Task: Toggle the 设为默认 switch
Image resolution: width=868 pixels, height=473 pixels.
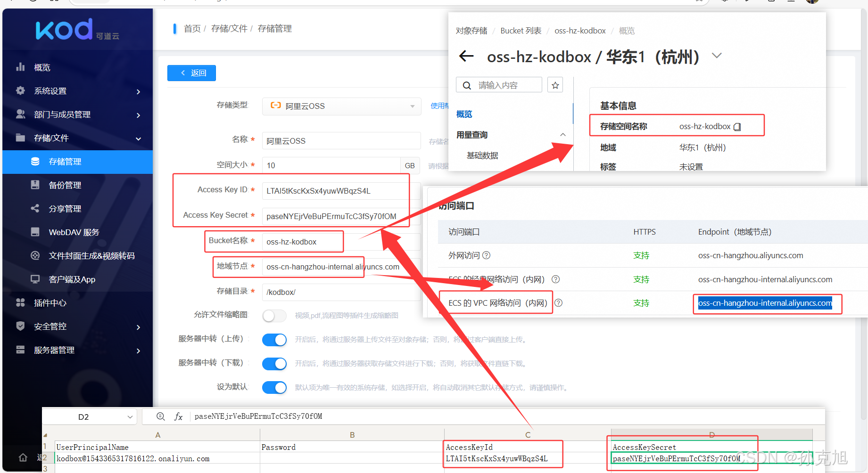Action: click(274, 388)
